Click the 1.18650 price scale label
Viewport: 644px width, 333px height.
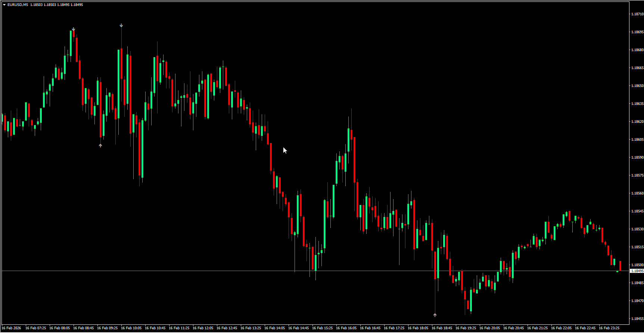pos(637,86)
